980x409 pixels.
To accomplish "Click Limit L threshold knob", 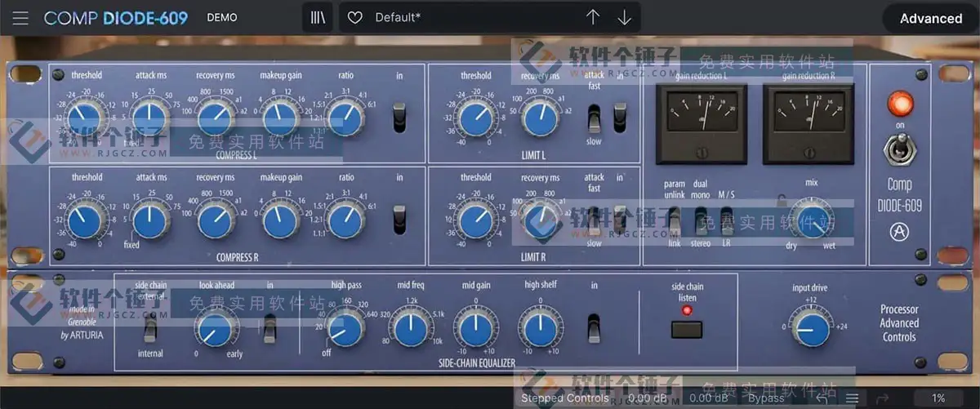I will point(475,118).
